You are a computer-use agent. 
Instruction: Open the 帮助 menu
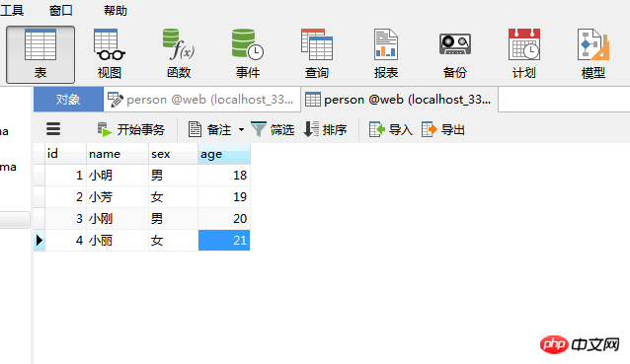116,10
